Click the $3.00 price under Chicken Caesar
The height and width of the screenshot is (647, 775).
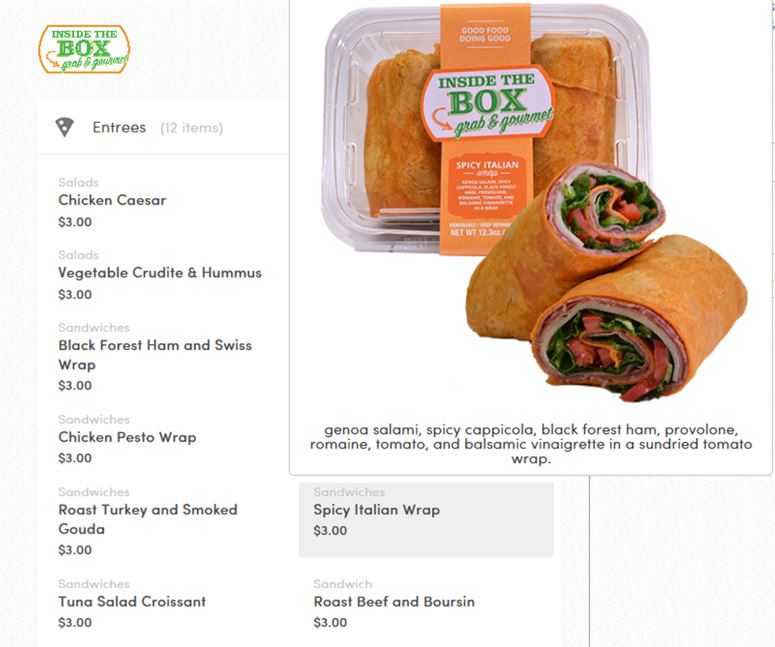click(x=75, y=222)
